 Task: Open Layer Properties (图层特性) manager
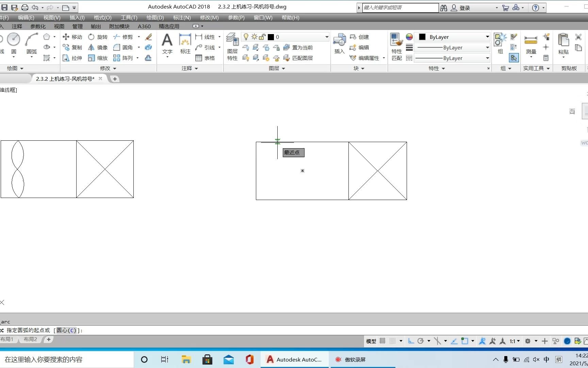232,47
